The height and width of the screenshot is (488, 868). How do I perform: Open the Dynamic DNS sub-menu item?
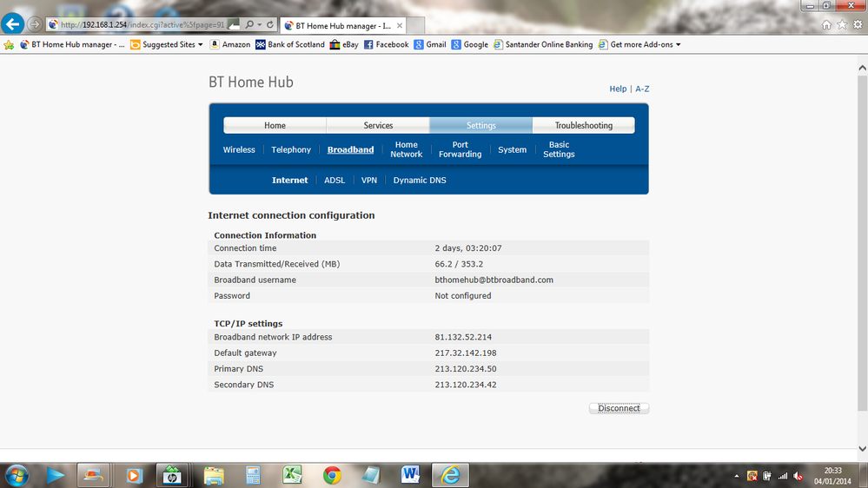pos(420,181)
